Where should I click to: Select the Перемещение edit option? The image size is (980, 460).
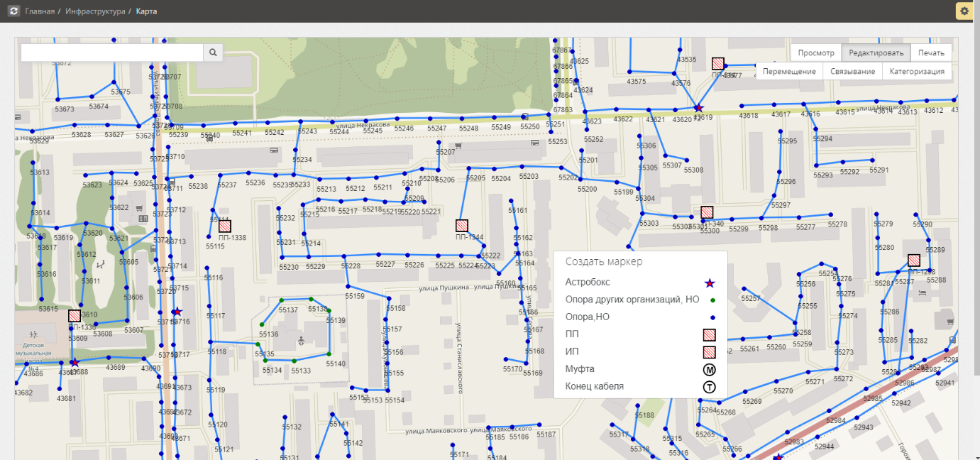point(789,72)
